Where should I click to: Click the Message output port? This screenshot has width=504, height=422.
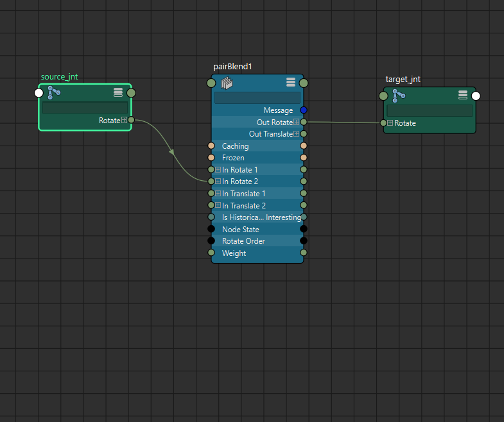[x=304, y=110]
